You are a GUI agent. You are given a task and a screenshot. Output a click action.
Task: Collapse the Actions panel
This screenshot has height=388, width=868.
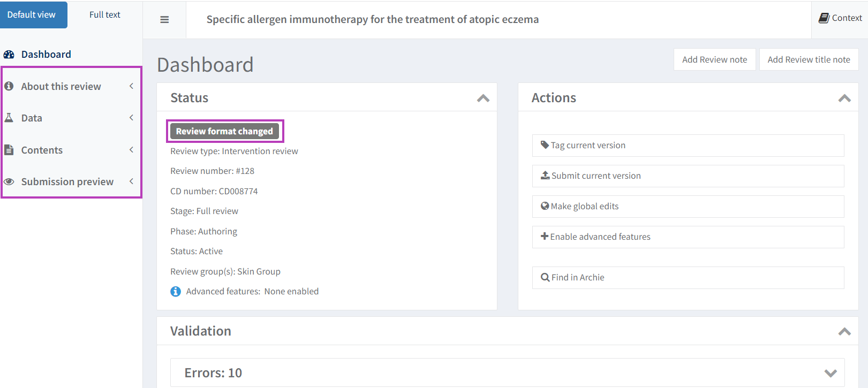pos(844,98)
